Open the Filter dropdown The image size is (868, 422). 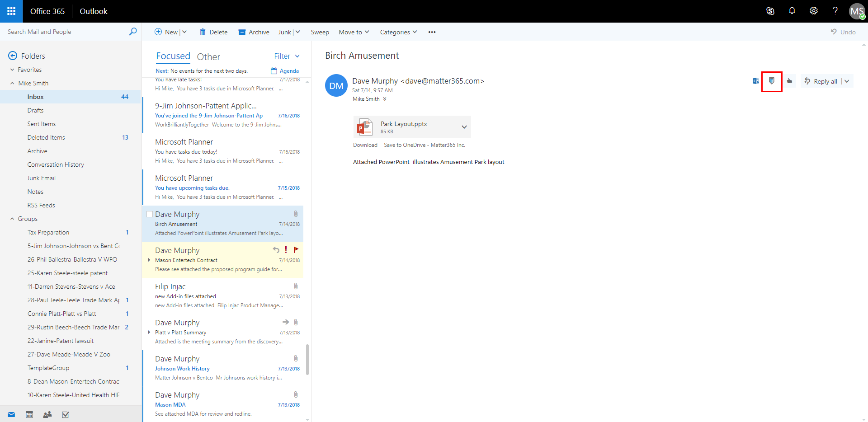[287, 56]
